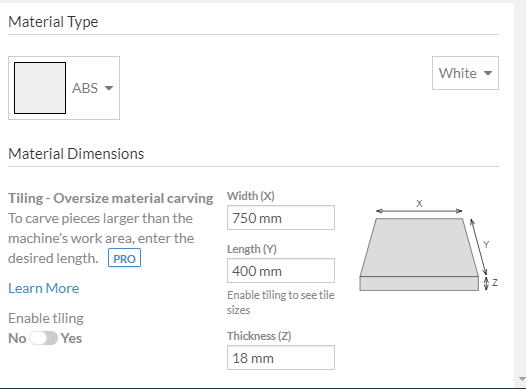Click the ABS material swatch preview
Viewport: 526px width, 389px height.
pos(40,88)
